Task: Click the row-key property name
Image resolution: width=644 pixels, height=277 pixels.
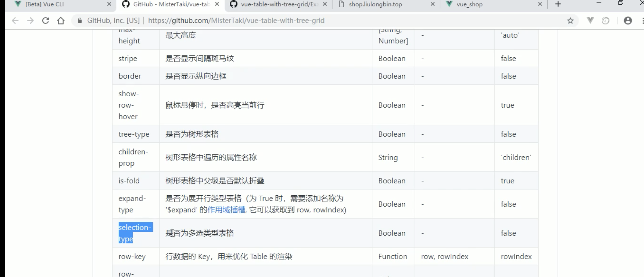Action: [132, 256]
